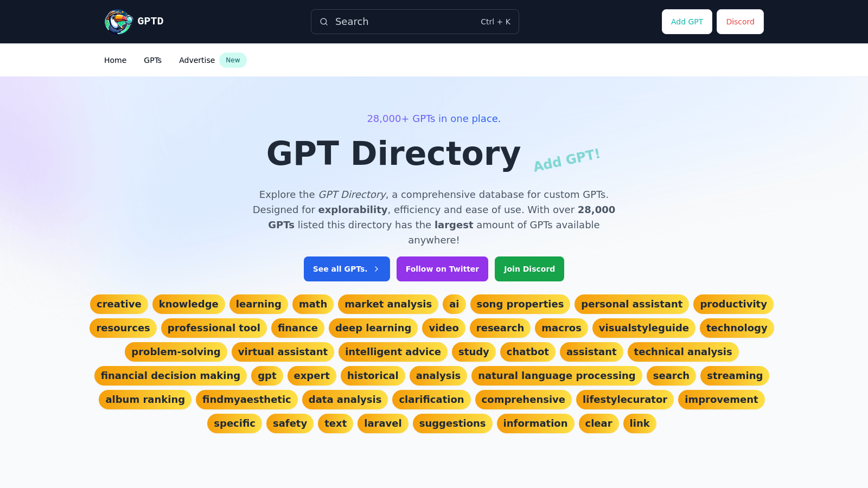Click the assistant tag
Image resolution: width=868 pixels, height=488 pixels.
click(x=591, y=352)
